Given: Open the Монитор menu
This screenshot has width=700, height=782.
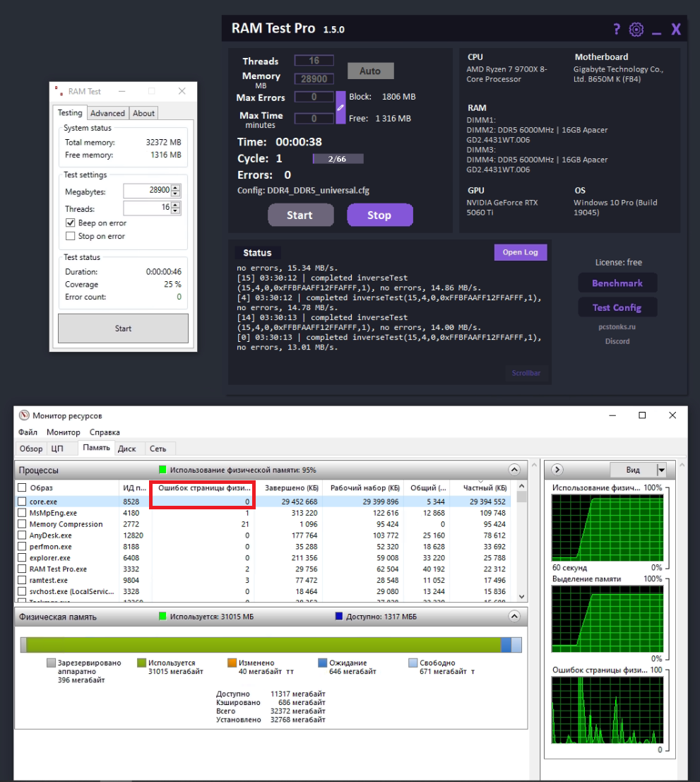Looking at the screenshot, I should (x=64, y=432).
